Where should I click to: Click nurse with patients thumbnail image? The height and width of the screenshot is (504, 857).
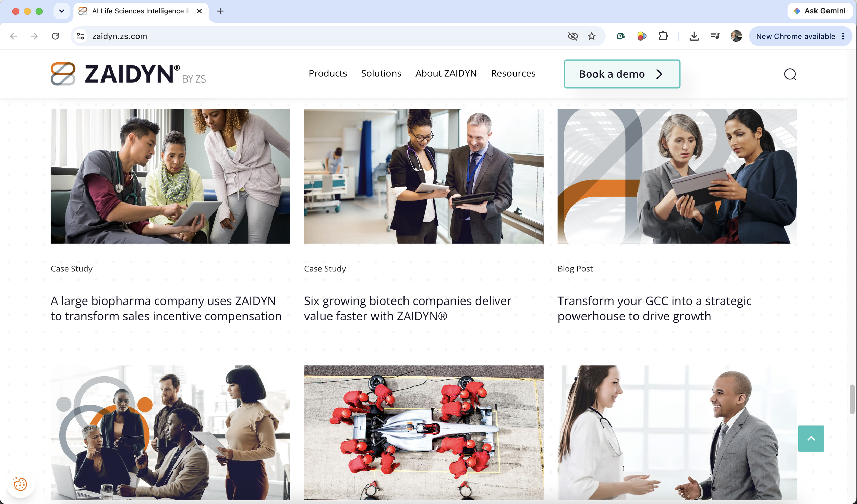170,176
